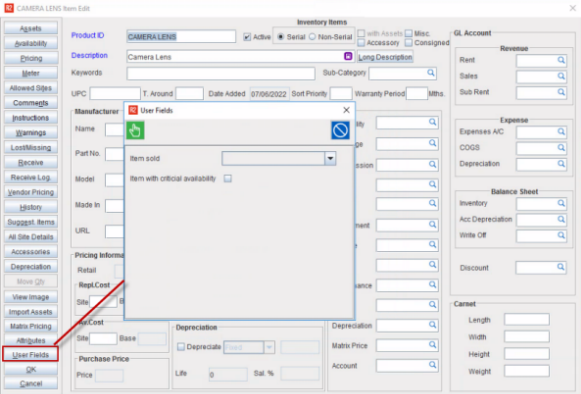
Task: Open the Pricing sidebar button
Action: pos(31,58)
